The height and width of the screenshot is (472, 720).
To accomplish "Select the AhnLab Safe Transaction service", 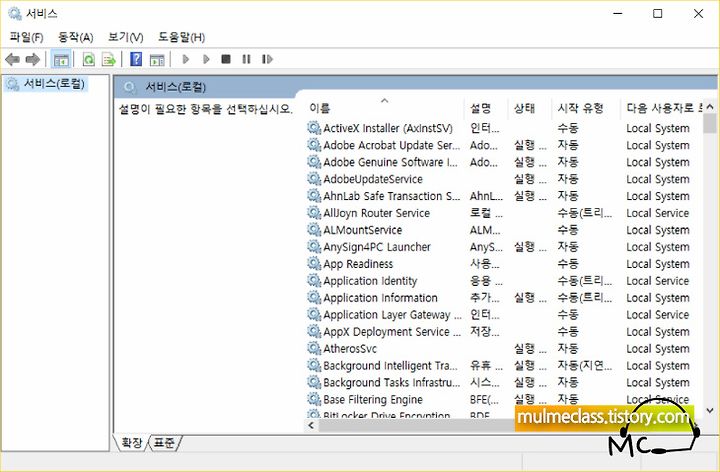I will click(x=503, y=196).
